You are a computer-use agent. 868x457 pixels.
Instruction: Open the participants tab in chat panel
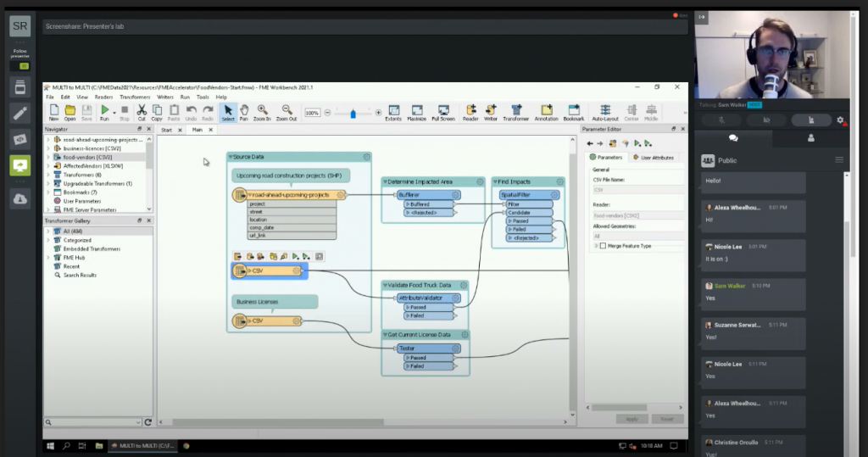(810, 138)
